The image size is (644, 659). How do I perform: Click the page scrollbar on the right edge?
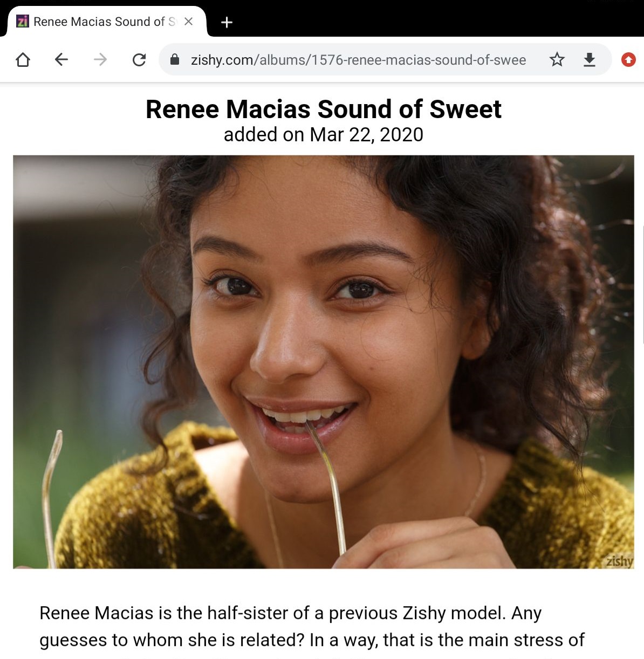pos(642,285)
